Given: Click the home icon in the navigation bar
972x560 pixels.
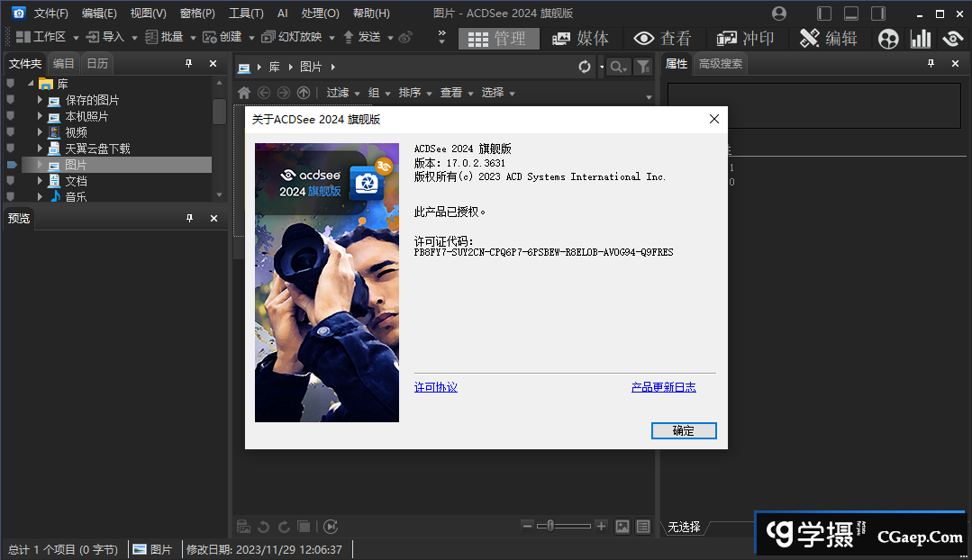Looking at the screenshot, I should pyautogui.click(x=243, y=92).
